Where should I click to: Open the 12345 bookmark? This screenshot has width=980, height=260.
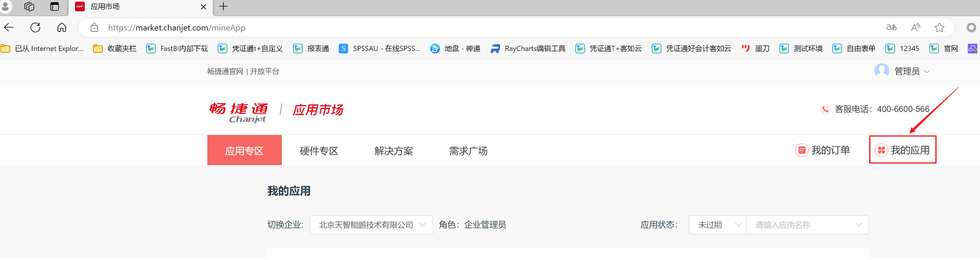click(x=902, y=49)
